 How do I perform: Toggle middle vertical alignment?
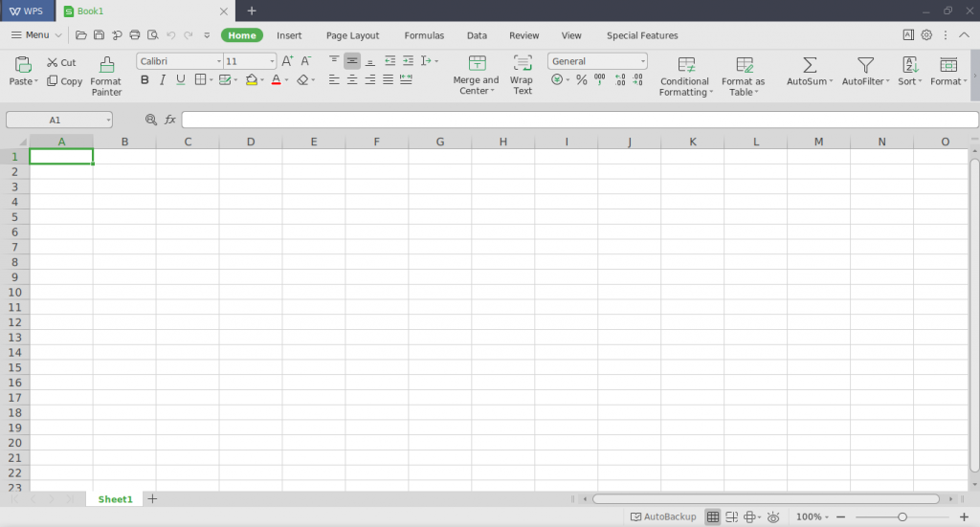coord(352,60)
